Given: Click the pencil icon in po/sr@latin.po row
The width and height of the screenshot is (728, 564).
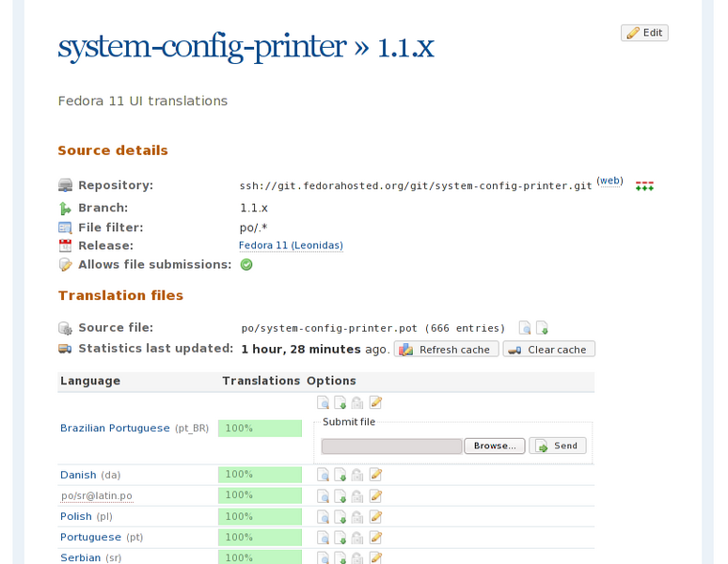Looking at the screenshot, I should (375, 496).
